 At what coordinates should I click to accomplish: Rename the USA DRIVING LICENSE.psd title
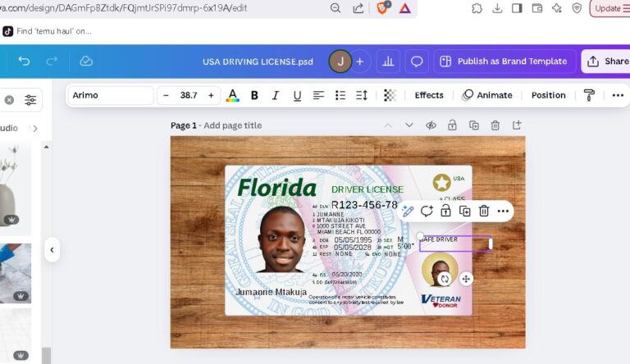pyautogui.click(x=258, y=61)
